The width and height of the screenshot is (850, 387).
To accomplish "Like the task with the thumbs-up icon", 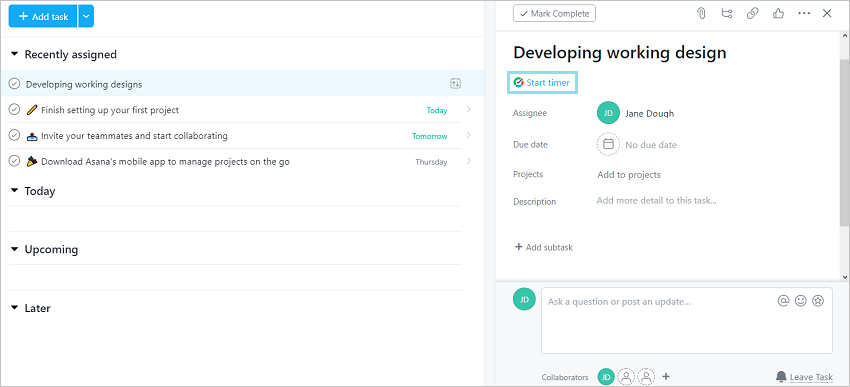I will coord(778,14).
